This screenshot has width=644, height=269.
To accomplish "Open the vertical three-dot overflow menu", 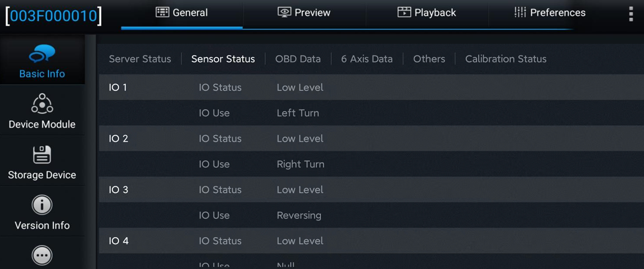I will coord(631,13).
